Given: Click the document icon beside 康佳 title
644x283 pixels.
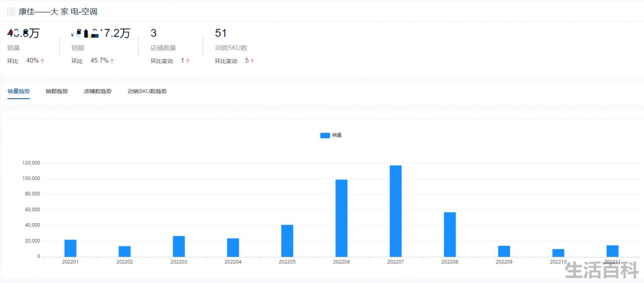Looking at the screenshot, I should [x=11, y=12].
